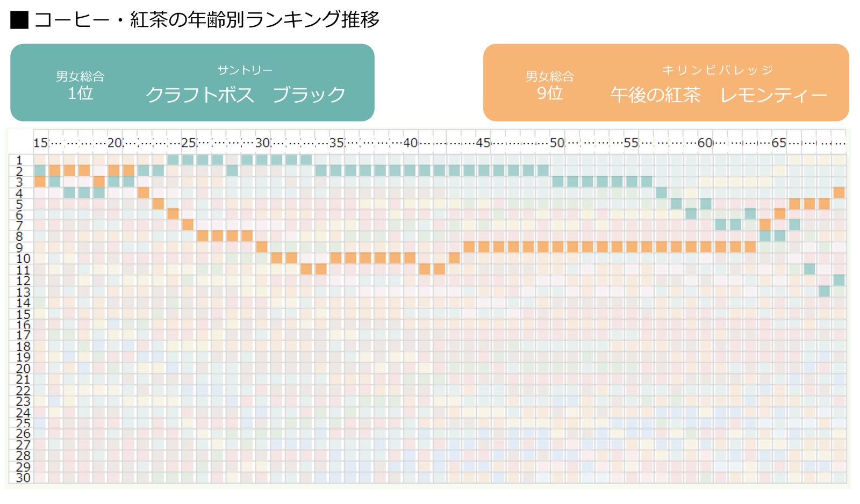Click the teal cell in rank 13 row
Viewport: 860px width, 504px height.
824,291
